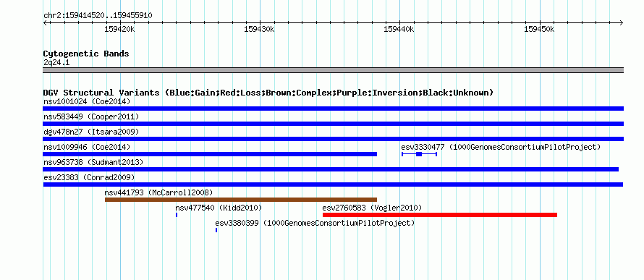Screen dimensions: 644x280
Task: Click the right arrowhead of the ruler
Action: pos(622,22)
